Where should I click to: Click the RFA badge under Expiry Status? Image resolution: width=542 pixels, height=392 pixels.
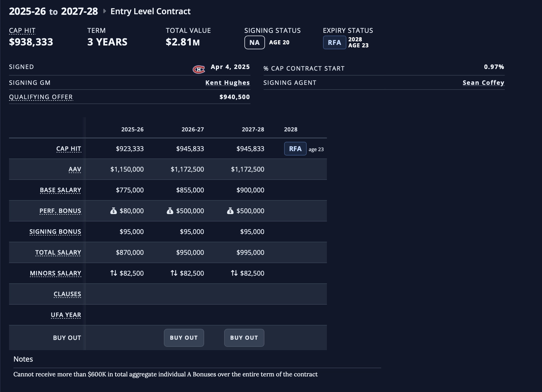tap(335, 42)
